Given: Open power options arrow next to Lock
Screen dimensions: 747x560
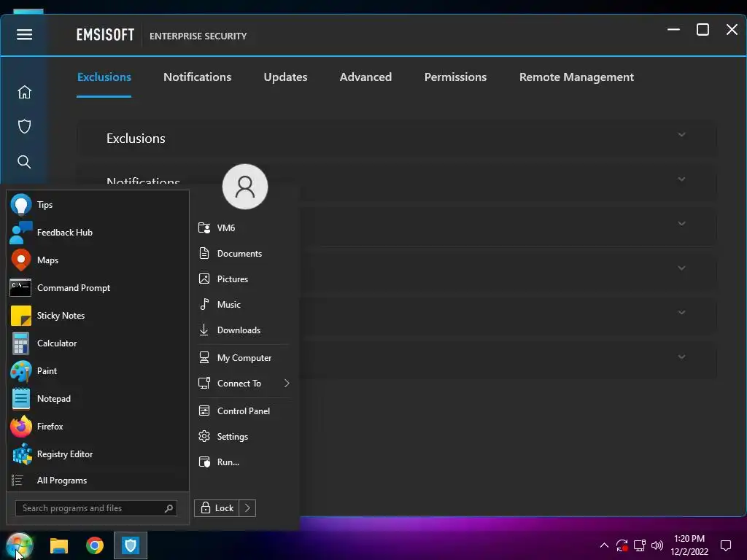Looking at the screenshot, I should point(247,508).
